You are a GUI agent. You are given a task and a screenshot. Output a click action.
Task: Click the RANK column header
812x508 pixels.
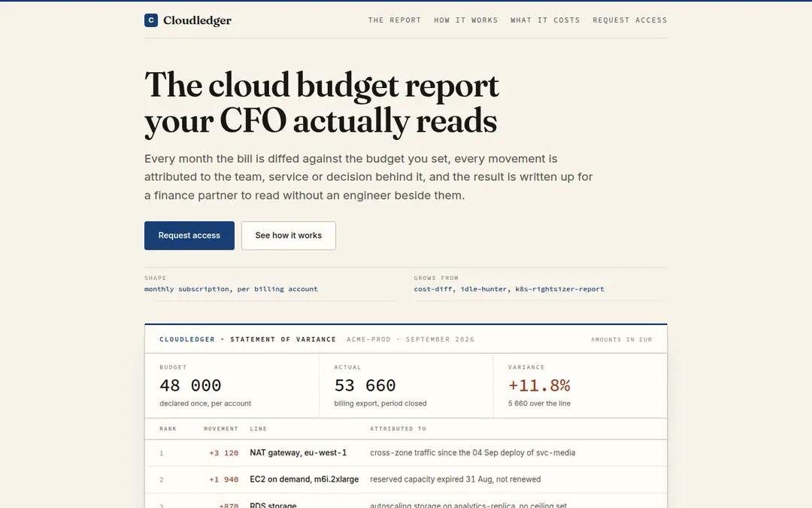(168, 429)
